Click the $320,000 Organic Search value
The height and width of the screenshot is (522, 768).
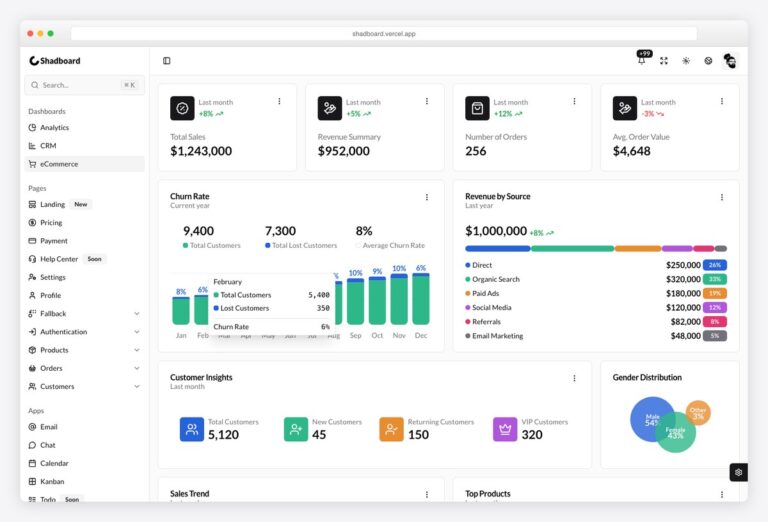coord(683,279)
